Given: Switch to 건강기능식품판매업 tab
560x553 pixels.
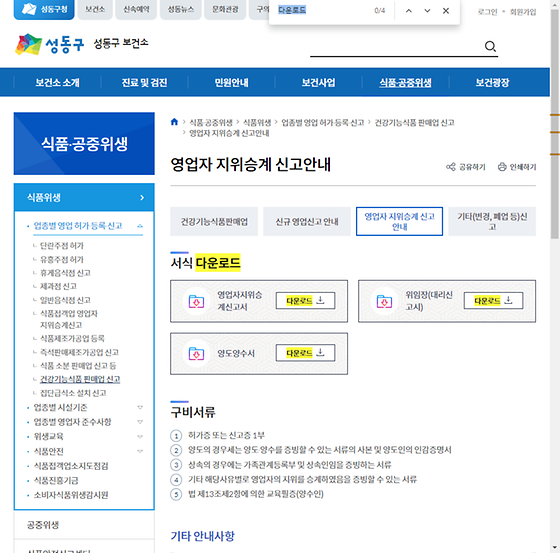Looking at the screenshot, I should click(x=214, y=221).
